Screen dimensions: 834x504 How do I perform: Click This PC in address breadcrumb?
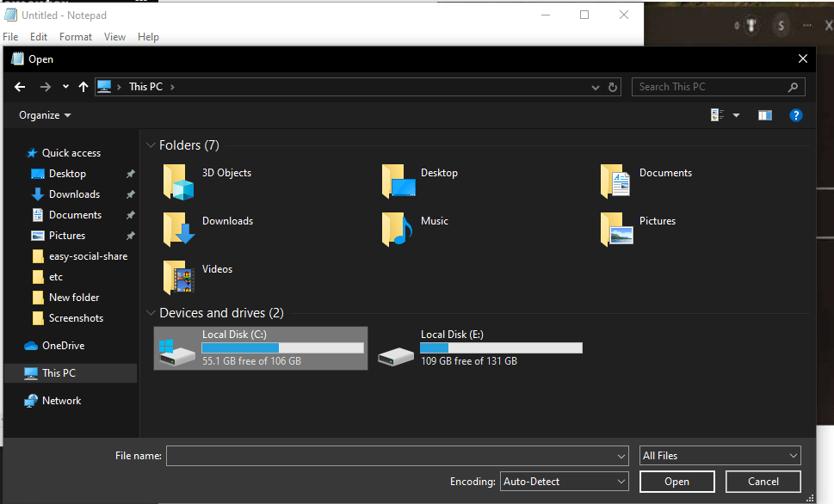click(x=145, y=87)
